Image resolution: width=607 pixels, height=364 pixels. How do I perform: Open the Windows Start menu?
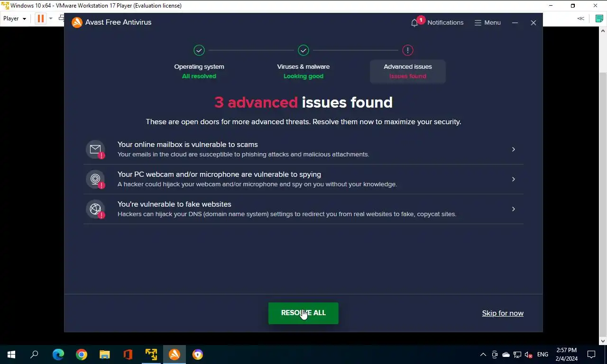tap(11, 355)
